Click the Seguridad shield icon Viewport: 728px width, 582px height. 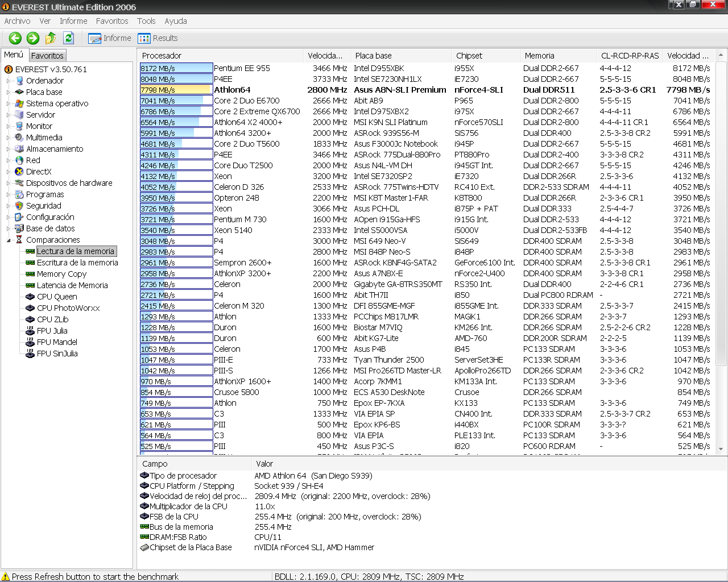click(19, 206)
